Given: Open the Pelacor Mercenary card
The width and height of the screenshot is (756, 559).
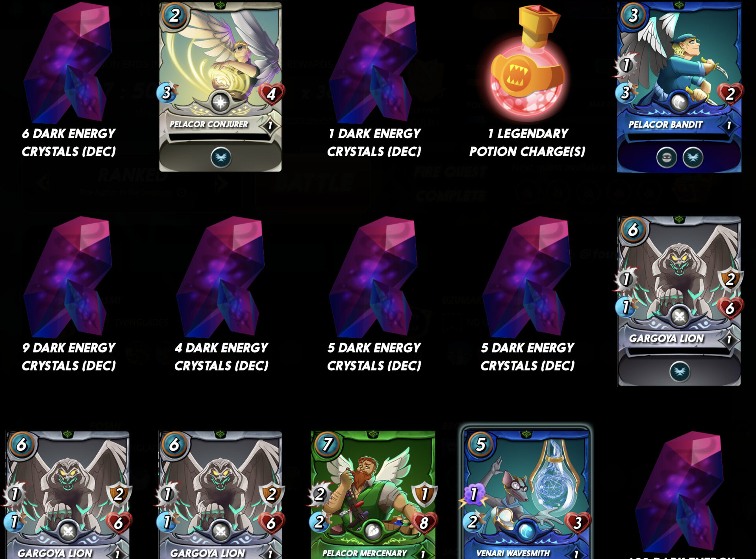Looking at the screenshot, I should pos(373,495).
